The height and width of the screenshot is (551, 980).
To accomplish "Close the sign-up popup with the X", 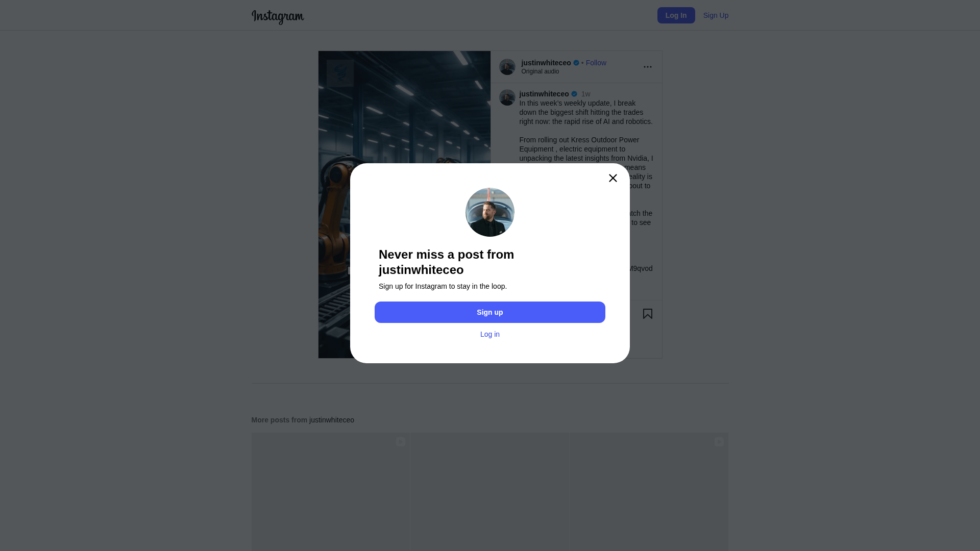I will pos(612,178).
